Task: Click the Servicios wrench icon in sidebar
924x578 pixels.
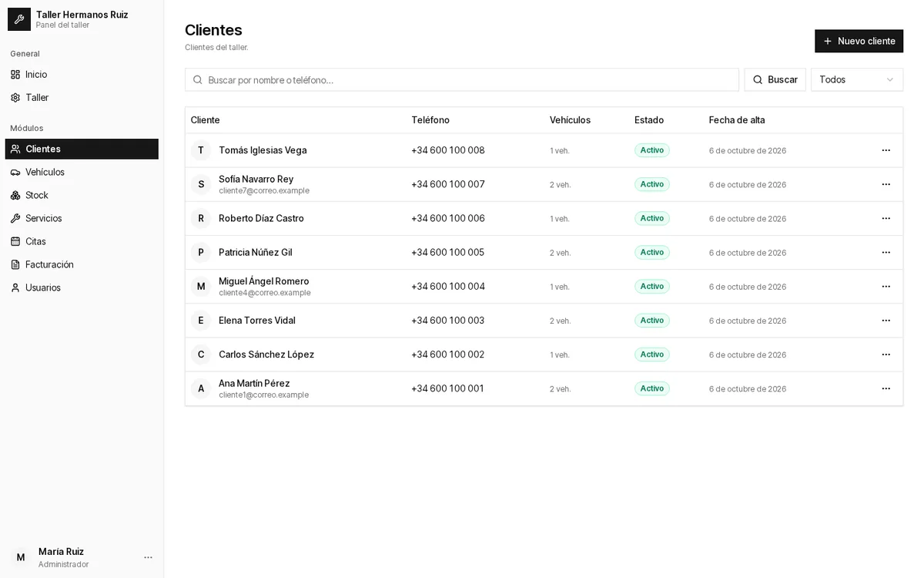Action: pos(15,218)
